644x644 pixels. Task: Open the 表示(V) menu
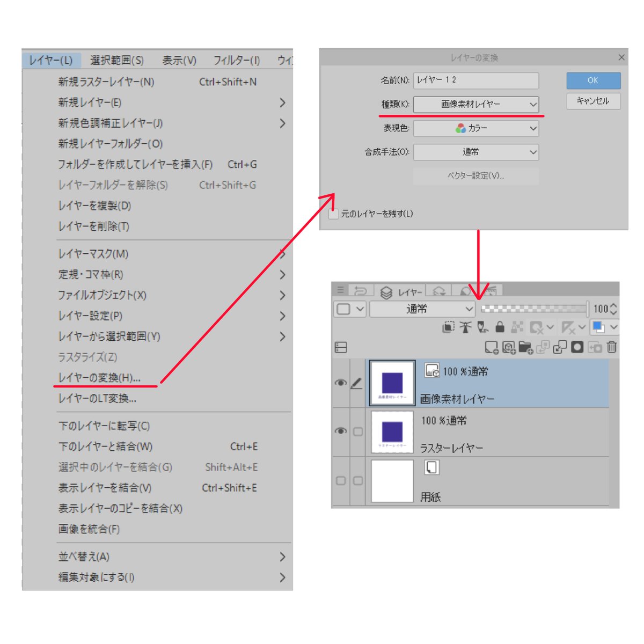tap(179, 60)
